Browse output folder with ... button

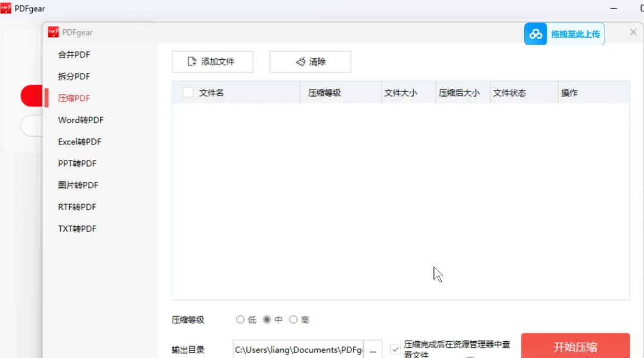pyautogui.click(x=373, y=350)
